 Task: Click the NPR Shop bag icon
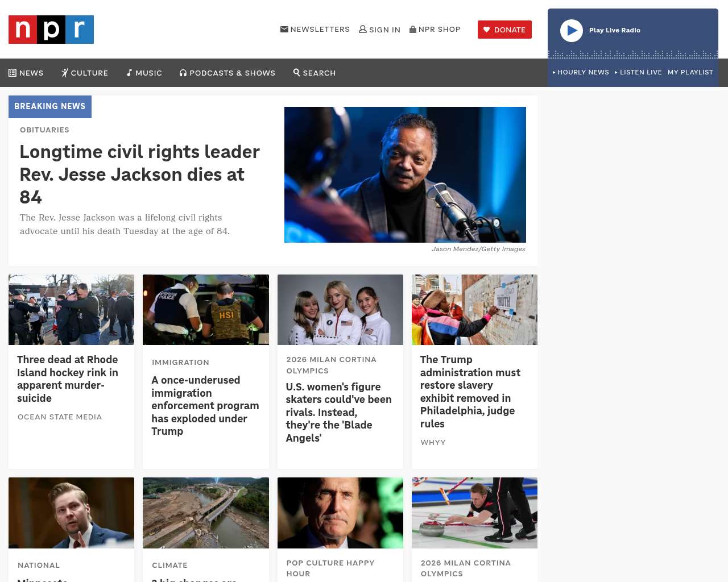pyautogui.click(x=413, y=29)
